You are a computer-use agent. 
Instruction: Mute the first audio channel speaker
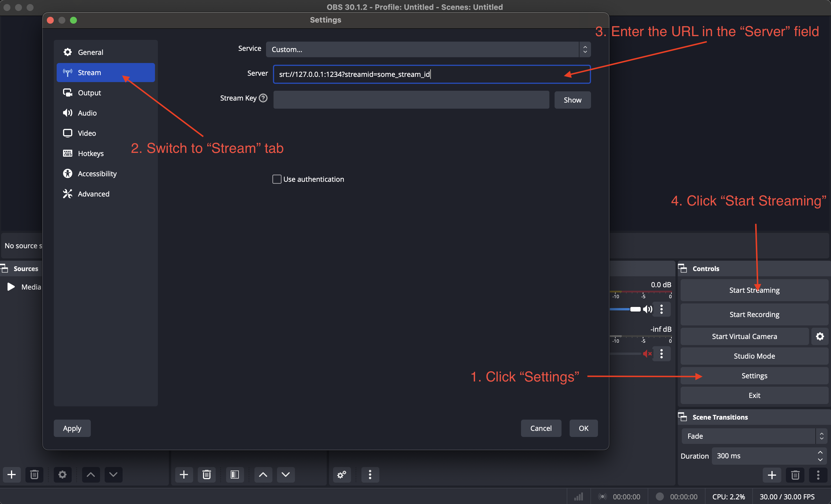[x=647, y=309]
